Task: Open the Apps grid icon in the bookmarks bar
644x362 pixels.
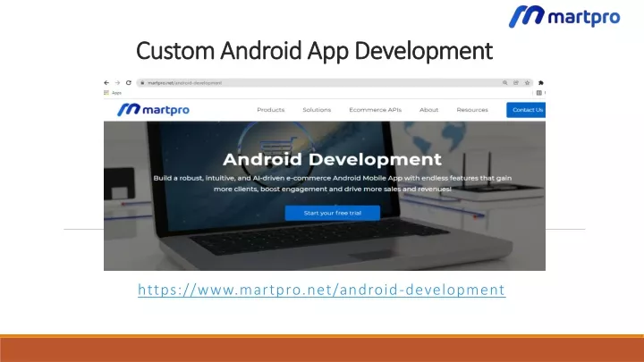Action: point(106,93)
